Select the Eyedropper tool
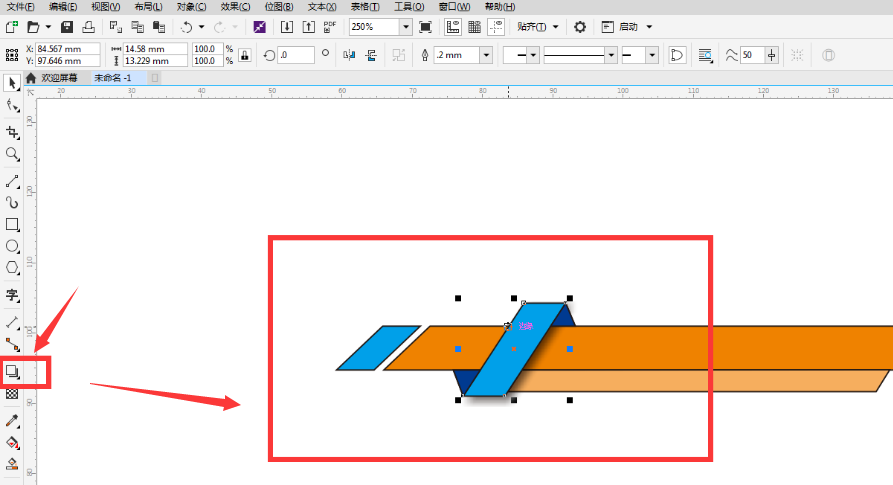The height and width of the screenshot is (485, 893). (12, 422)
